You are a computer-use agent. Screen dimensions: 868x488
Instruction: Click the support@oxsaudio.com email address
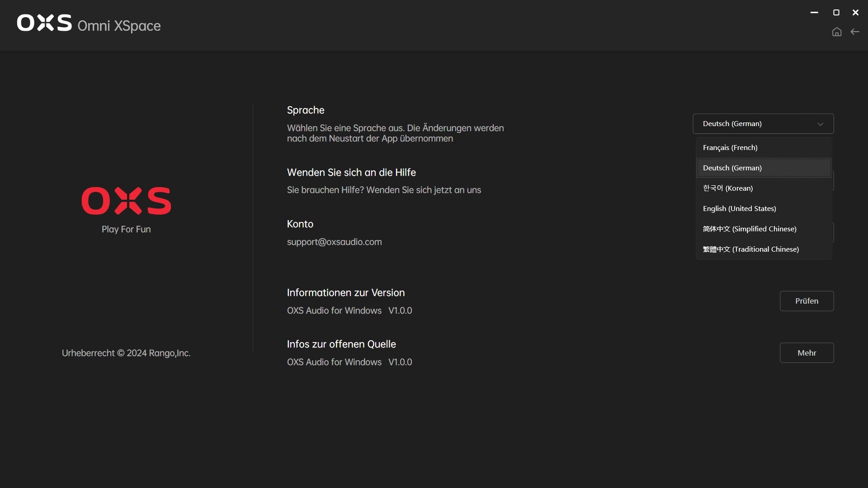tap(334, 242)
